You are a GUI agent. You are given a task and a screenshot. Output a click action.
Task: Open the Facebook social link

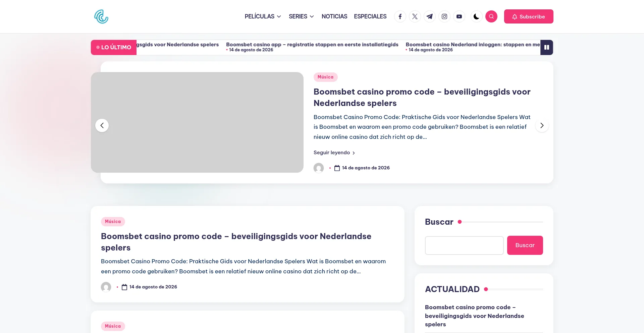(x=400, y=16)
